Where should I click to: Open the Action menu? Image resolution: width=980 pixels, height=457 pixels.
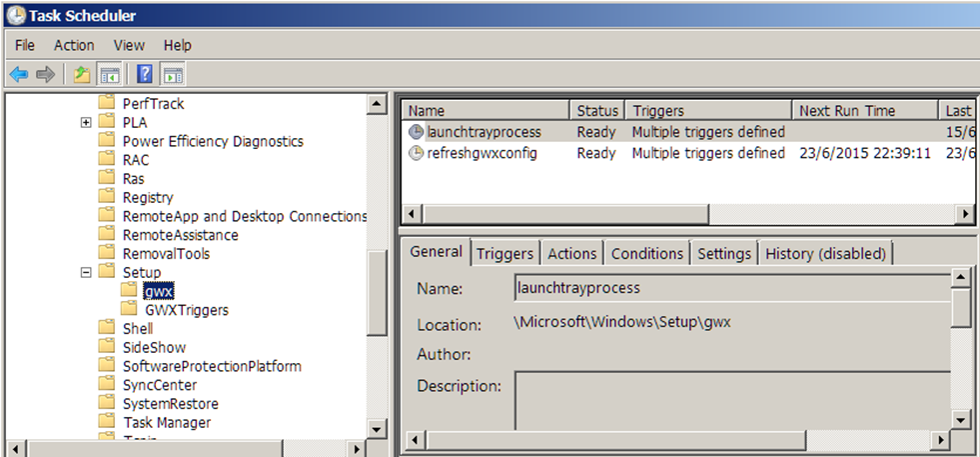click(x=74, y=45)
